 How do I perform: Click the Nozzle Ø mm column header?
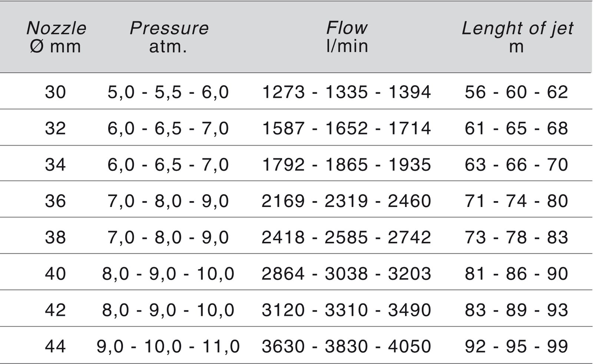pos(56,37)
